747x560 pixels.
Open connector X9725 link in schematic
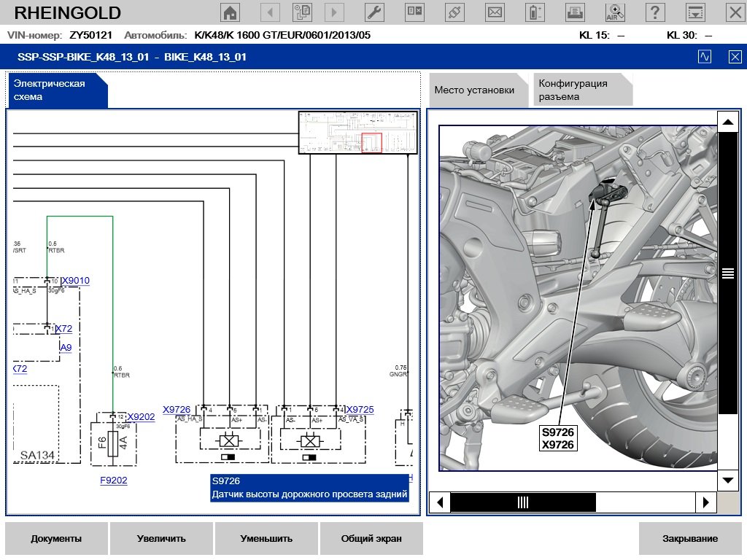coord(360,410)
